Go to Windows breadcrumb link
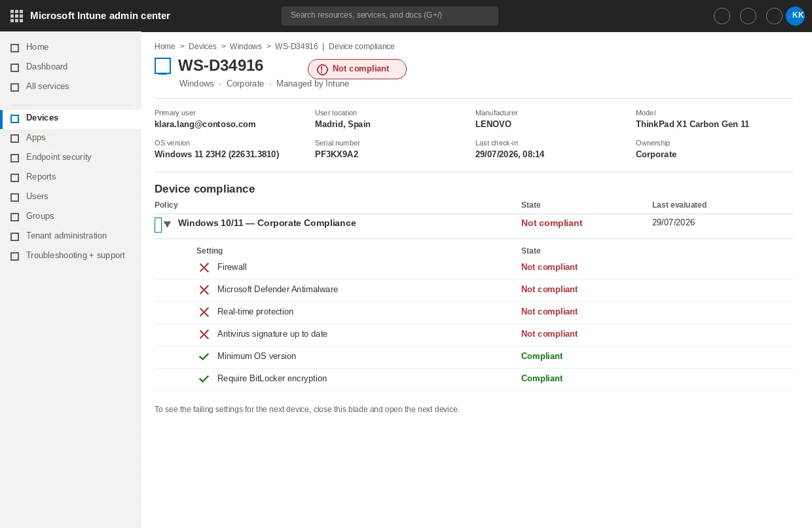Screen dimensions: 812x528 (246, 47)
